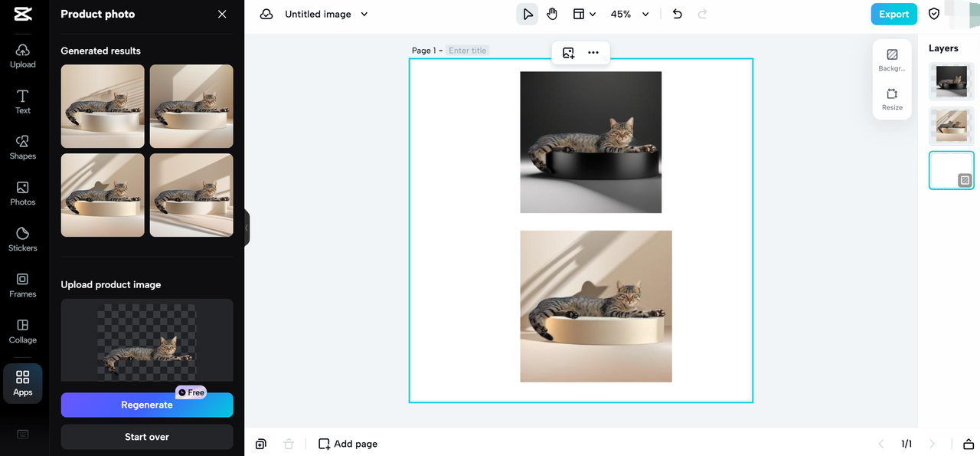This screenshot has height=456, width=980.
Task: Choose the first generated result thumbnail
Action: coord(103,107)
